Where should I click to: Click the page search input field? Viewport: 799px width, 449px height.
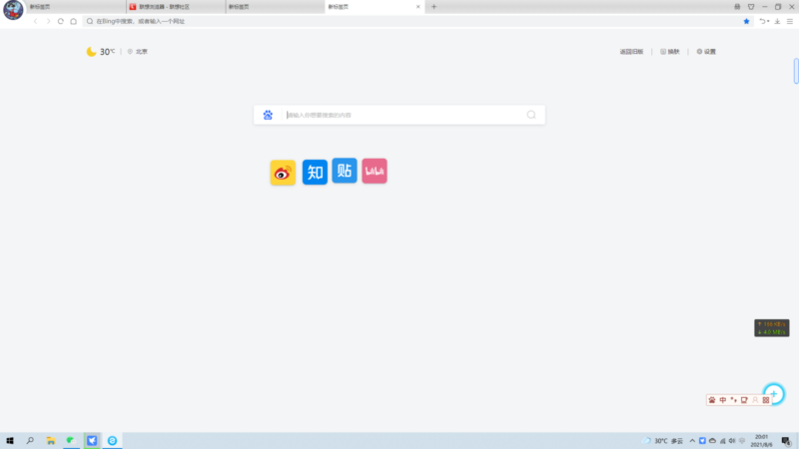point(400,115)
